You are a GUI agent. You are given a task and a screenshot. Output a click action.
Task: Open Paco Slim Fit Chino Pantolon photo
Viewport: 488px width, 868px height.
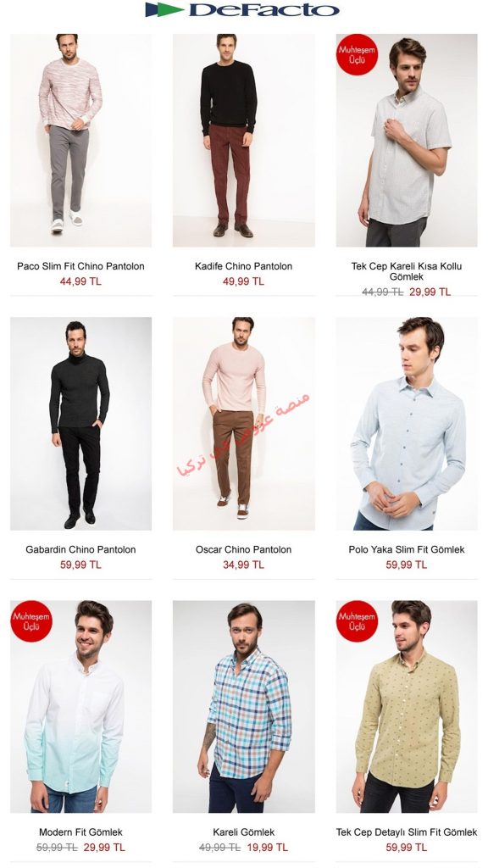pos(80,140)
